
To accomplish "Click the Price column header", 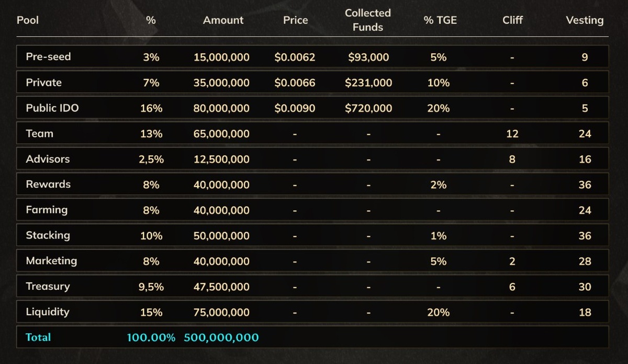I will 295,20.
